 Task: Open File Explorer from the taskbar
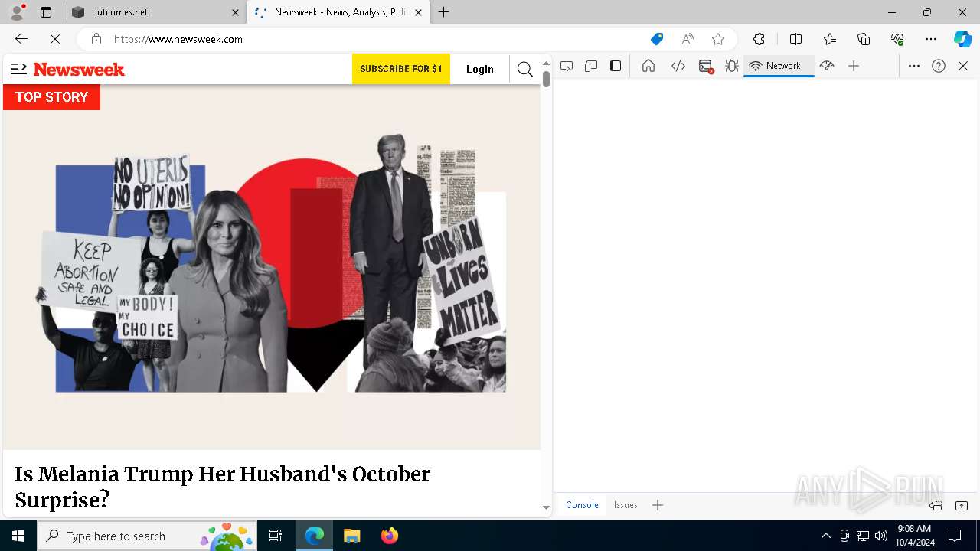pyautogui.click(x=351, y=536)
